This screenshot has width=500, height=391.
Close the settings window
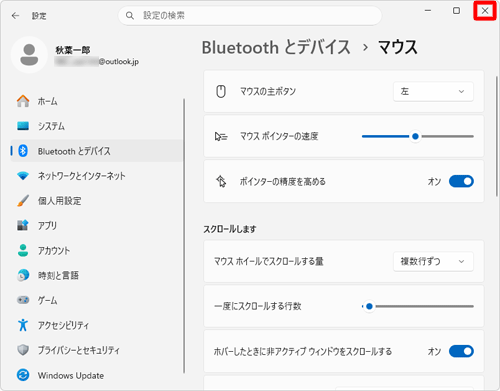pos(485,11)
